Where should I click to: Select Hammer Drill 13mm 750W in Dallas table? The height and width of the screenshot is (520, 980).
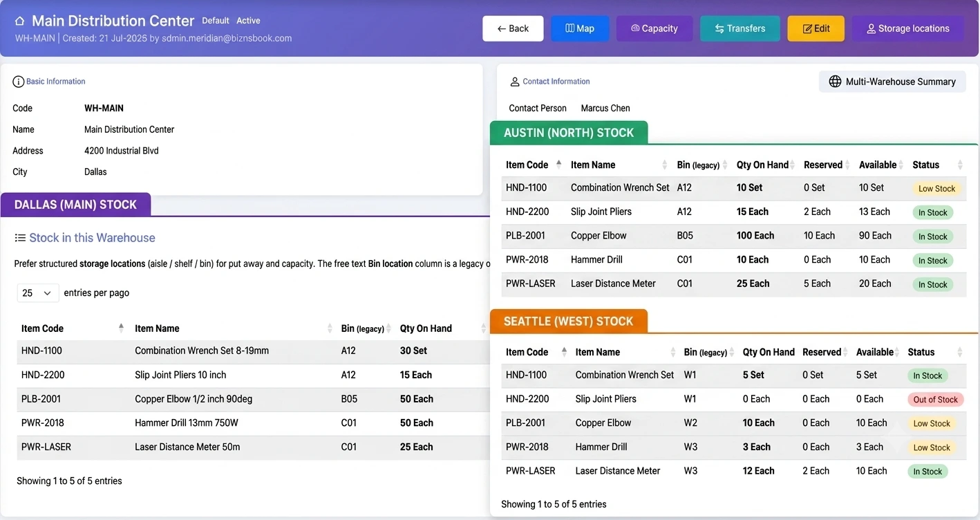click(187, 423)
